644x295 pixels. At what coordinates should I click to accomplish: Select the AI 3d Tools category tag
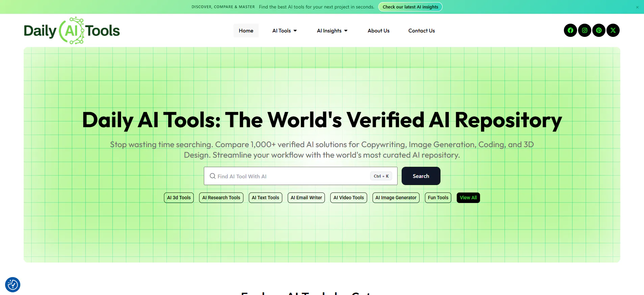pos(179,198)
